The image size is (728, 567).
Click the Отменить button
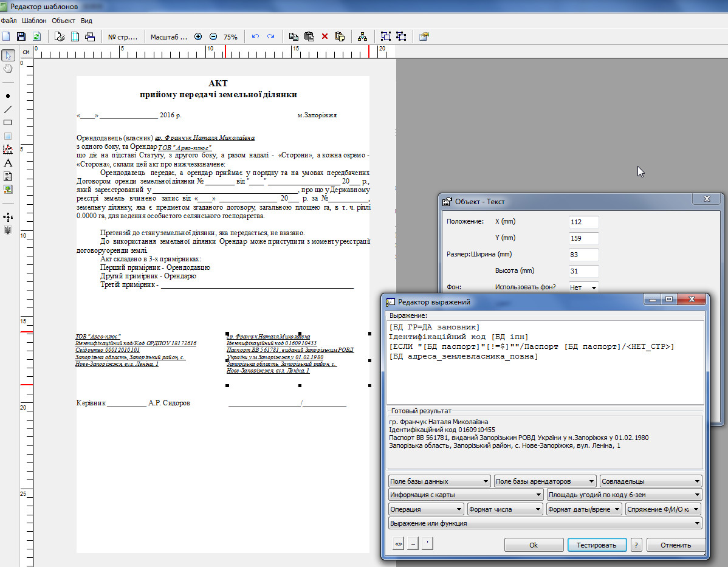click(x=676, y=545)
